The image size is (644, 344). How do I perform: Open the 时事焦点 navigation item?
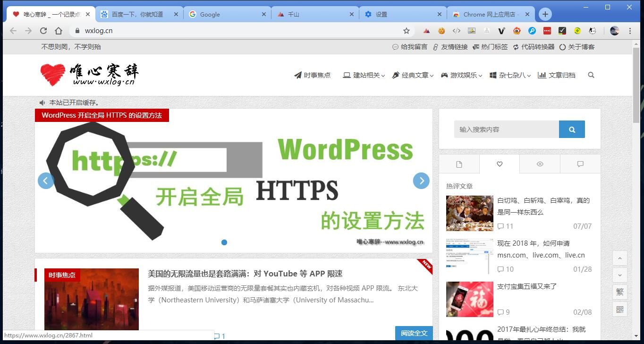[x=312, y=75]
